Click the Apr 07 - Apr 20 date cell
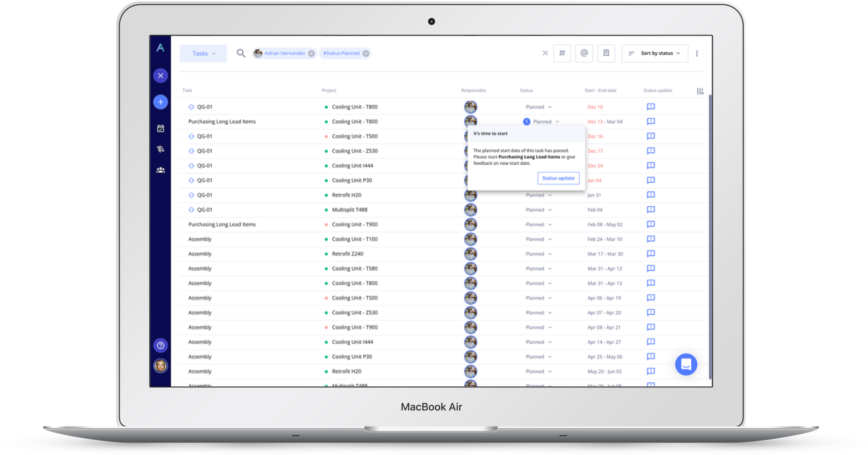Viewport: 868px width, 455px height. (604, 313)
